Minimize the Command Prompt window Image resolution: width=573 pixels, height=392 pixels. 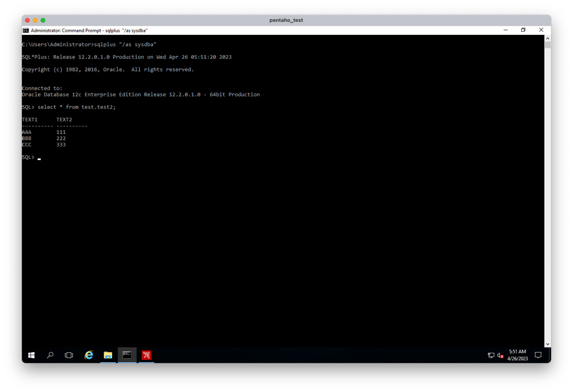coord(505,30)
